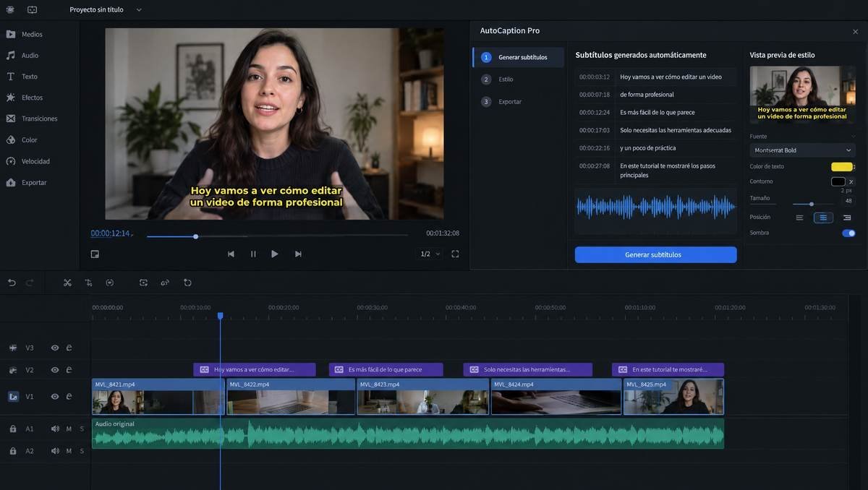This screenshot has height=490, width=868.
Task: Open the Color panel in sidebar
Action: (x=22, y=139)
